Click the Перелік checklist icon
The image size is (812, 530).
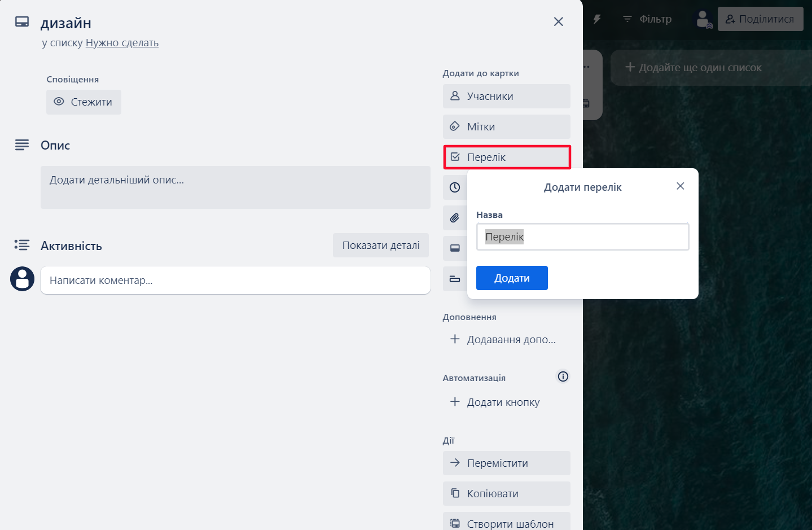(x=455, y=157)
